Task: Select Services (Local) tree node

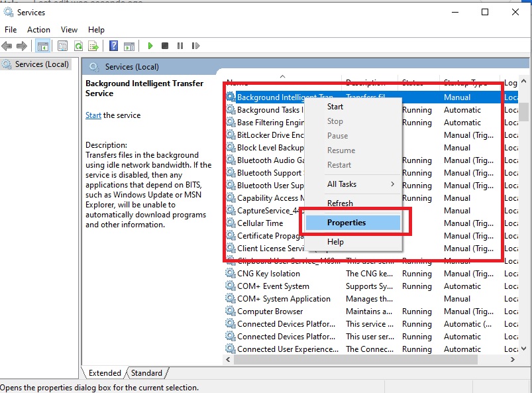Action: coord(41,64)
